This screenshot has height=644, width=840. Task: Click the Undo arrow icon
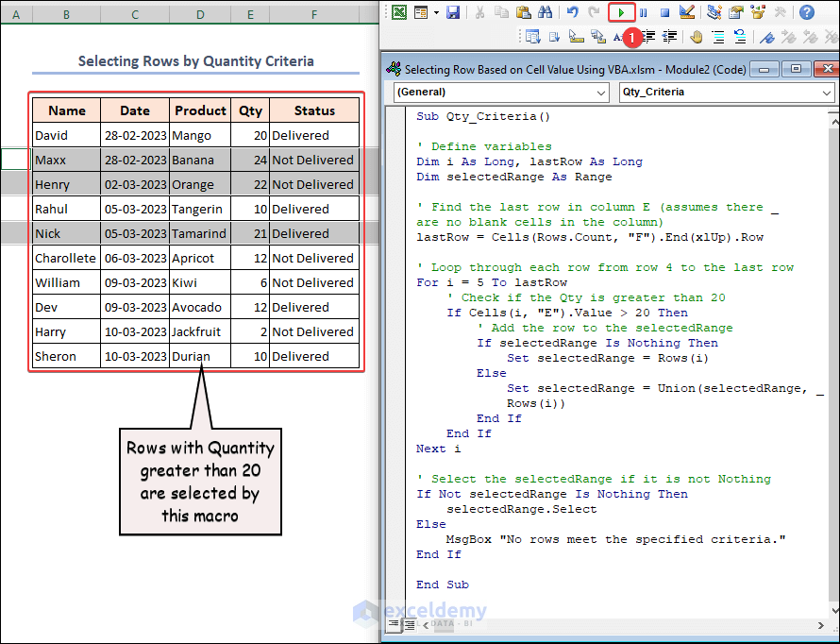pos(572,12)
